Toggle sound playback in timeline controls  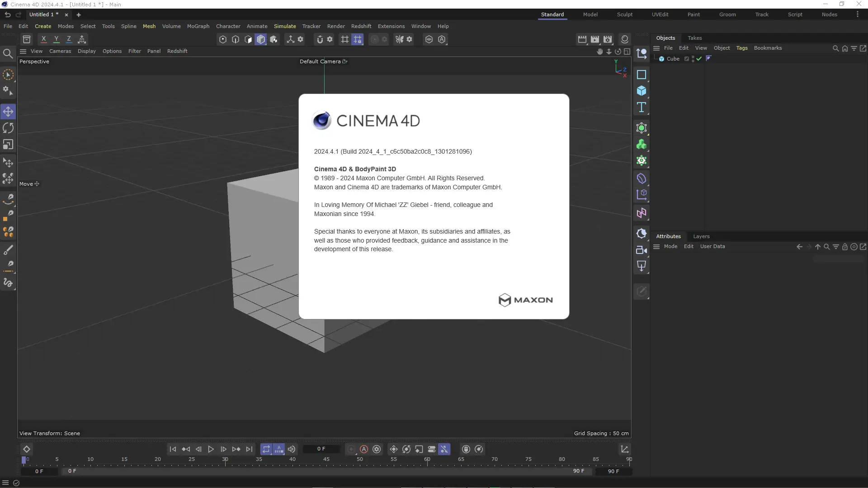[x=292, y=449]
